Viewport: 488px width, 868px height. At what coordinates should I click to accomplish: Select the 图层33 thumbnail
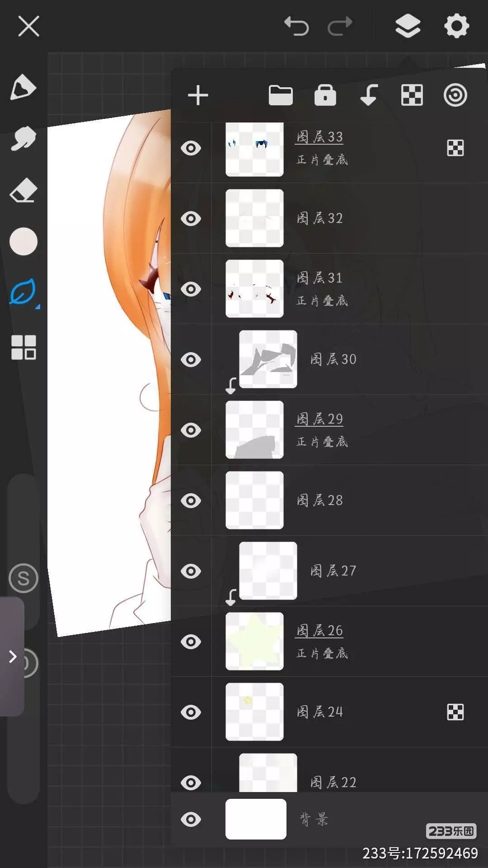[254, 149]
